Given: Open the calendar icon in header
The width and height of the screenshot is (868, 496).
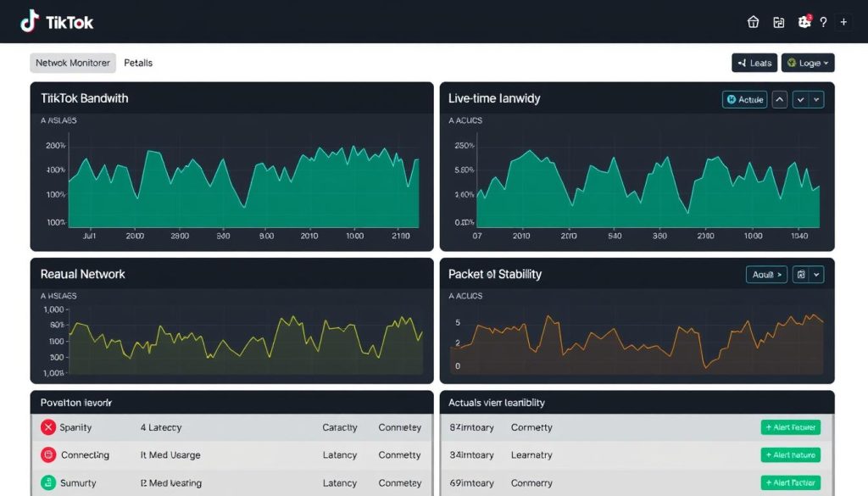Looking at the screenshot, I should pyautogui.click(x=779, y=22).
